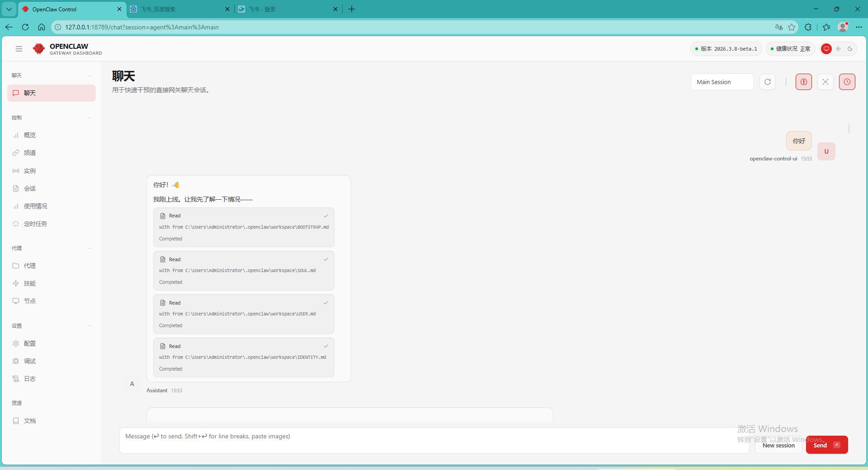The height and width of the screenshot is (470, 868).
Task: Open the browser profile avatar
Action: (x=843, y=27)
